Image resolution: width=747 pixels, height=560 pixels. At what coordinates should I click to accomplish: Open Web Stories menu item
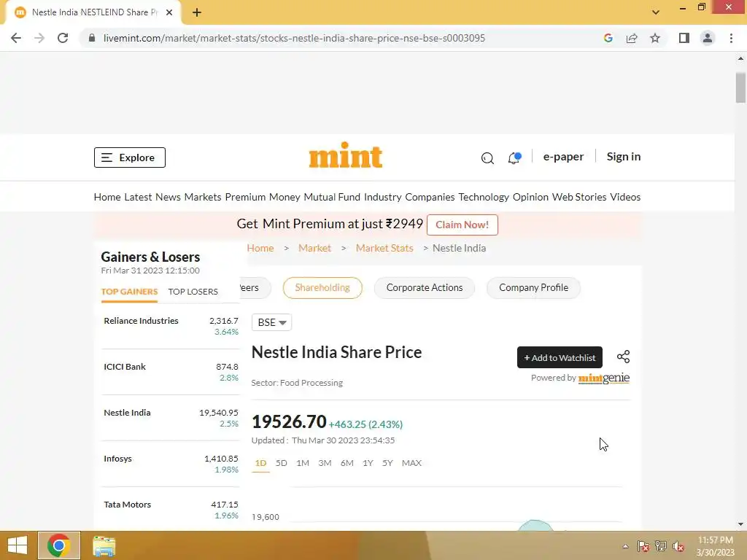coord(579,197)
